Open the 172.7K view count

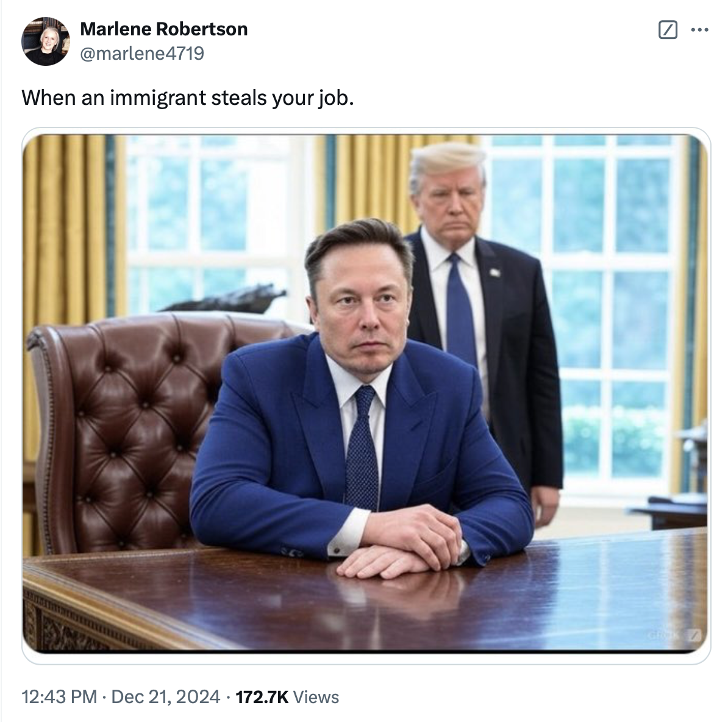click(262, 697)
